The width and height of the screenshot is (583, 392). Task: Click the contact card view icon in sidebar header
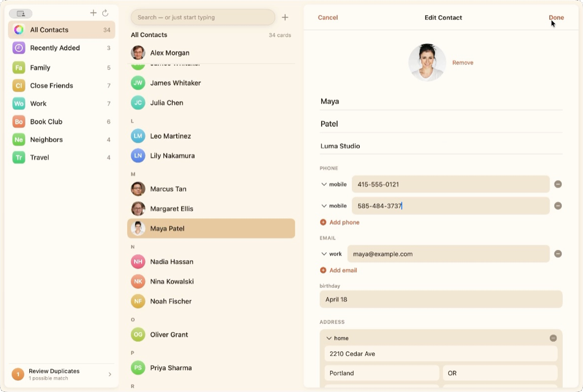(x=21, y=14)
